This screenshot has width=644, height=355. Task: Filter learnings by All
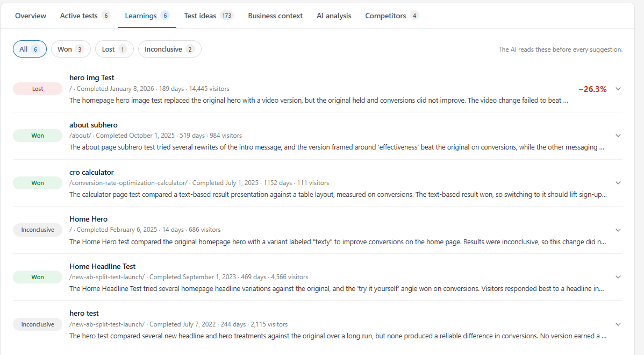(30, 49)
